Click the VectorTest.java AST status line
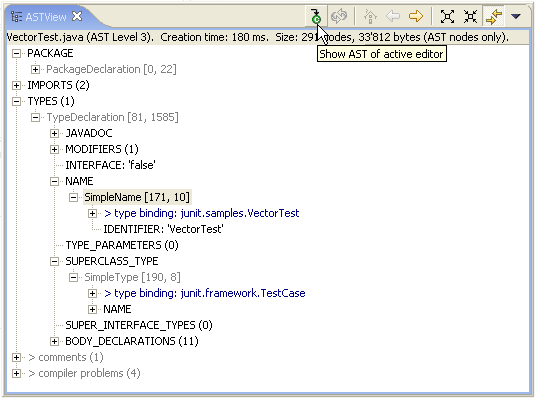This screenshot has width=535, height=398. pos(258,37)
